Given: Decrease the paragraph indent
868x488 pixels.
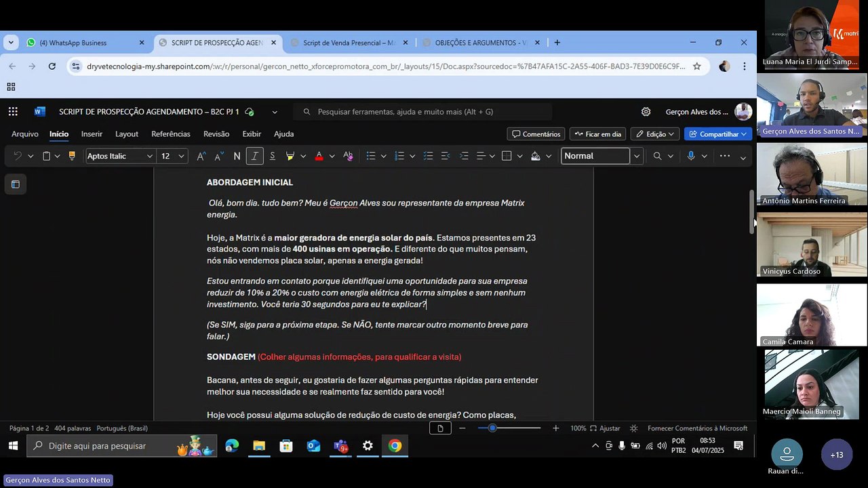Looking at the screenshot, I should click(446, 156).
